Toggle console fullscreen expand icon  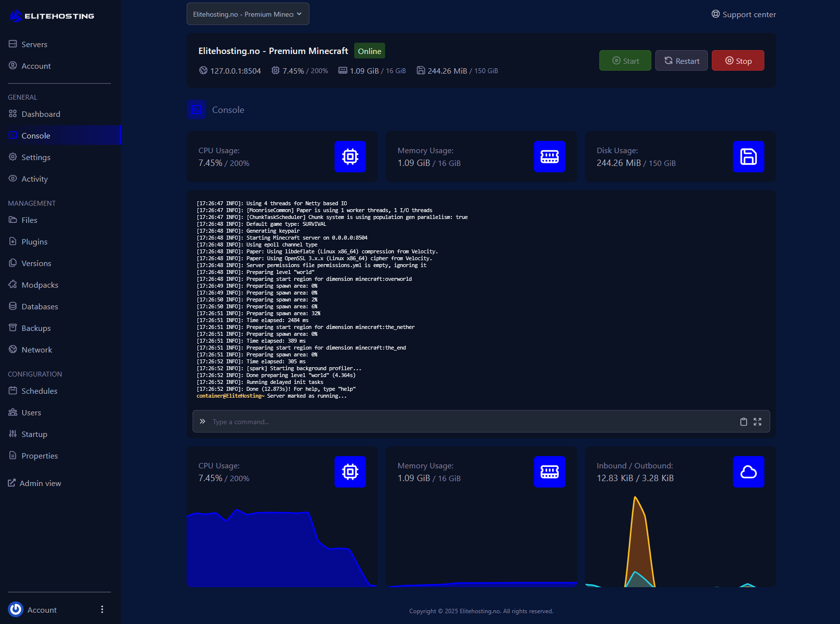point(757,422)
